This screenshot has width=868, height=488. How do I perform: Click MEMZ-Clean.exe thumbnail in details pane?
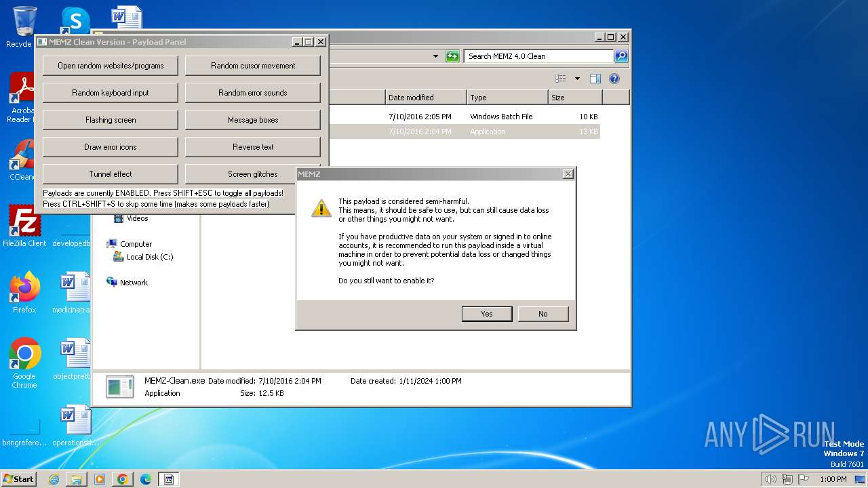(x=120, y=386)
